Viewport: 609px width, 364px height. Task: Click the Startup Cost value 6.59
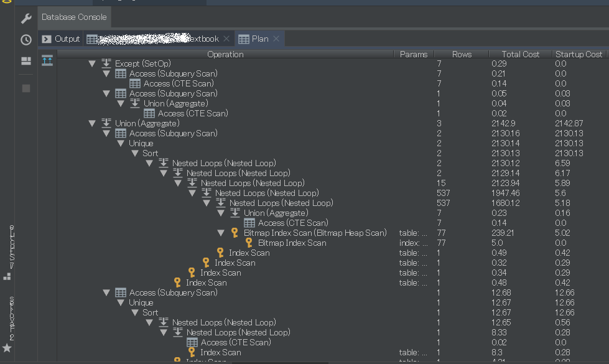tap(562, 164)
